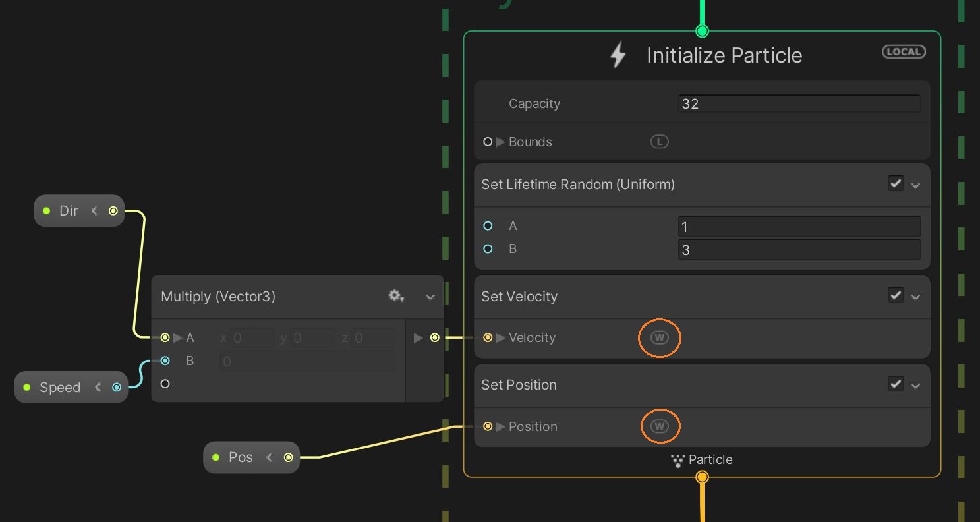Click the green dot on Pos node
The height and width of the screenshot is (522, 980).
coord(216,457)
